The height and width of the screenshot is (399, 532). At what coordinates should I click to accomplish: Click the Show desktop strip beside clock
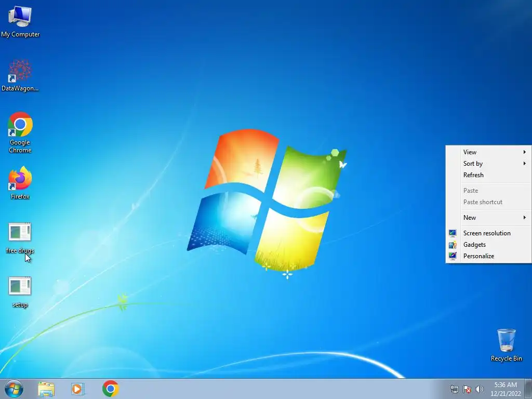pos(528,389)
